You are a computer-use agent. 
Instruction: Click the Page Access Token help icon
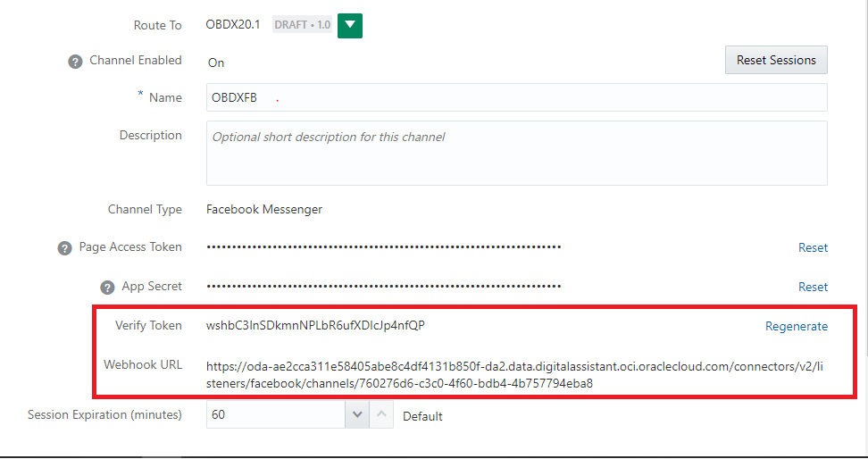[x=65, y=248]
